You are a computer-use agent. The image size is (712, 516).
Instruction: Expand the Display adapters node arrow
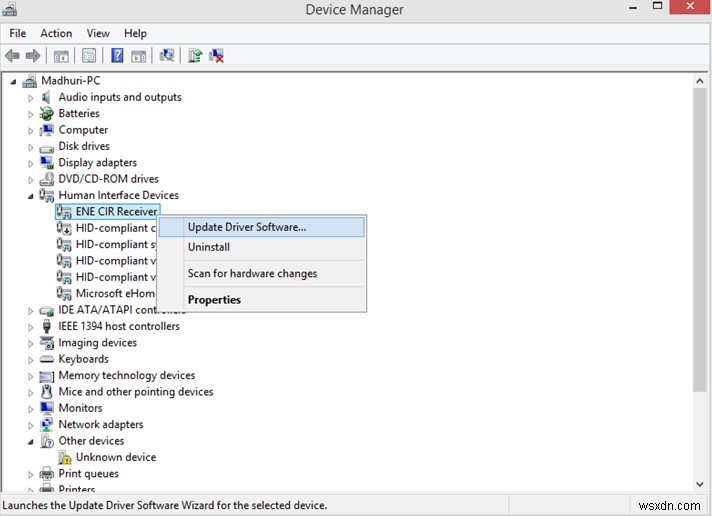point(30,163)
